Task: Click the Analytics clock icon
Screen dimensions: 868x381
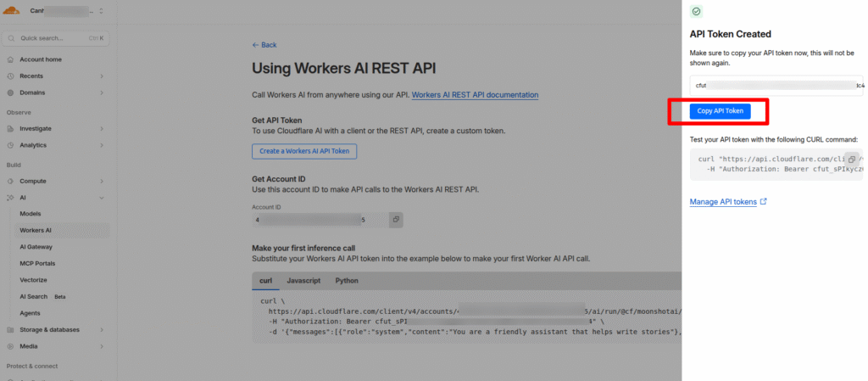Action: point(10,145)
